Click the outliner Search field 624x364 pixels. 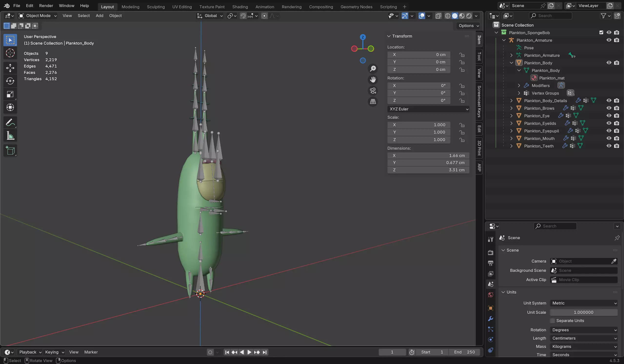(x=550, y=16)
